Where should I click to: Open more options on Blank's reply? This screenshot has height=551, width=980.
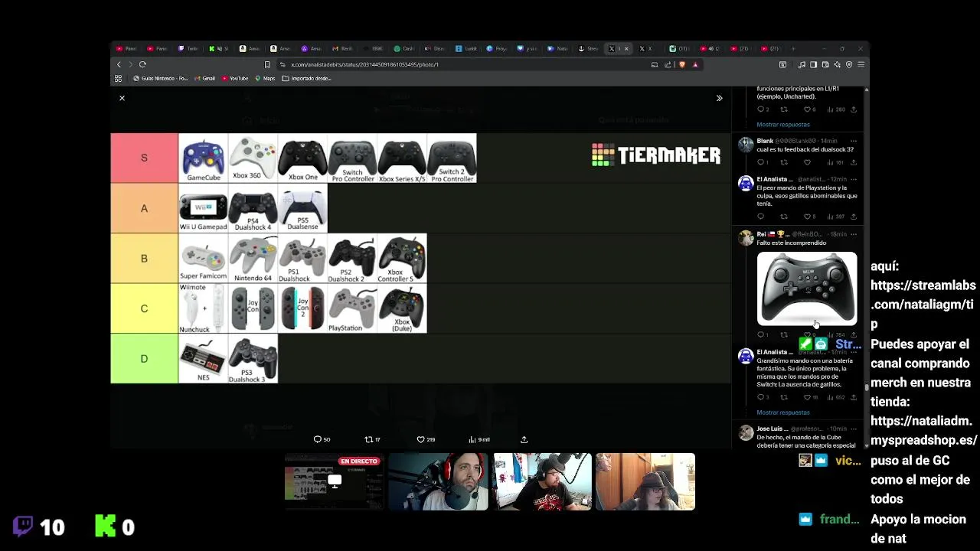(x=854, y=141)
